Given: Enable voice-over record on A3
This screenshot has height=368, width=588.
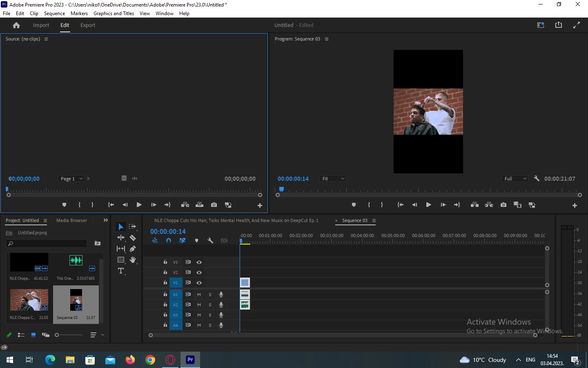Looking at the screenshot, I should [221, 315].
